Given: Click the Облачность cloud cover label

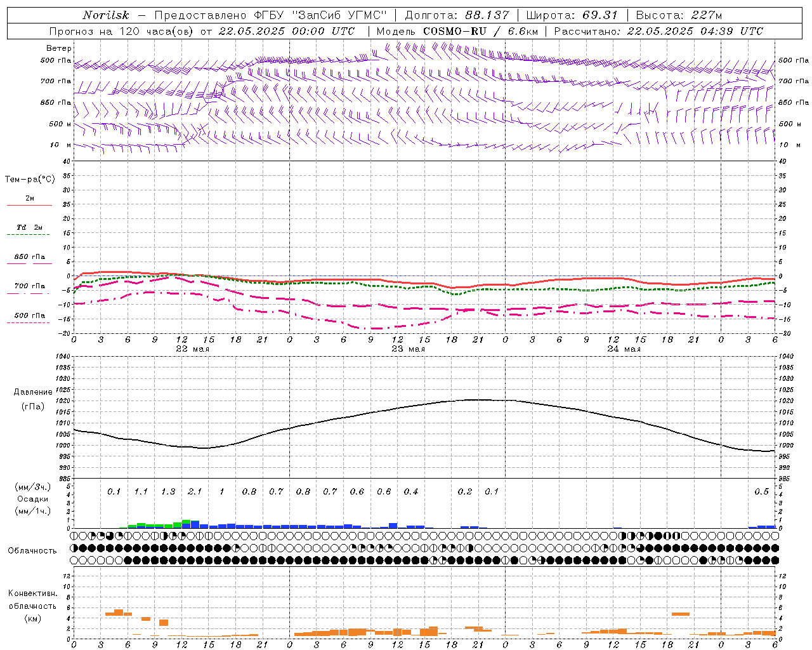Looking at the screenshot, I should click(32, 550).
